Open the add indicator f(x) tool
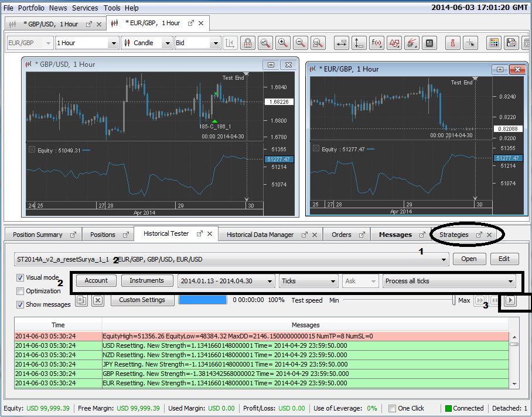 pyautogui.click(x=377, y=43)
